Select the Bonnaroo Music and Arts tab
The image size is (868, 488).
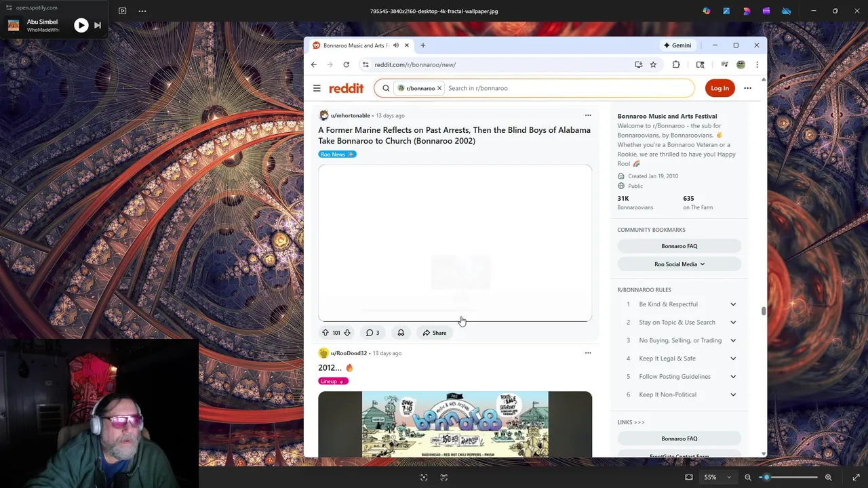click(x=361, y=45)
